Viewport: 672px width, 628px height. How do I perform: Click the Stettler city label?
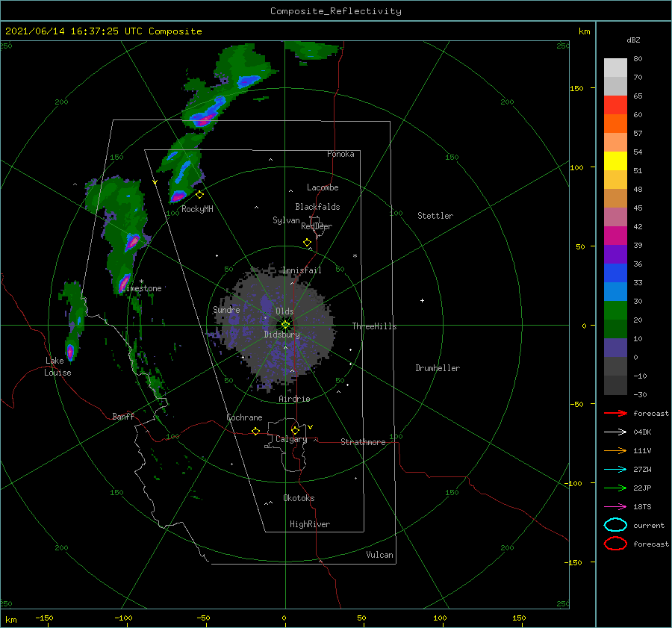point(435,216)
